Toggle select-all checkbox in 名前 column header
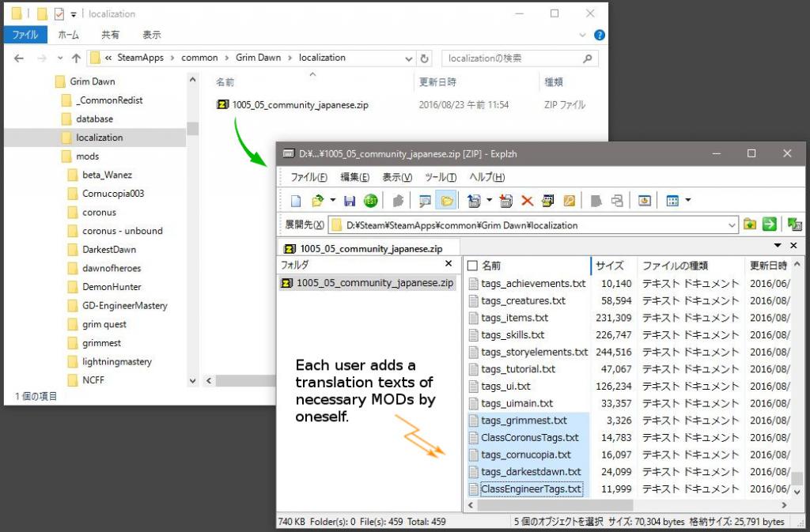The height and width of the screenshot is (532, 810). tap(472, 266)
